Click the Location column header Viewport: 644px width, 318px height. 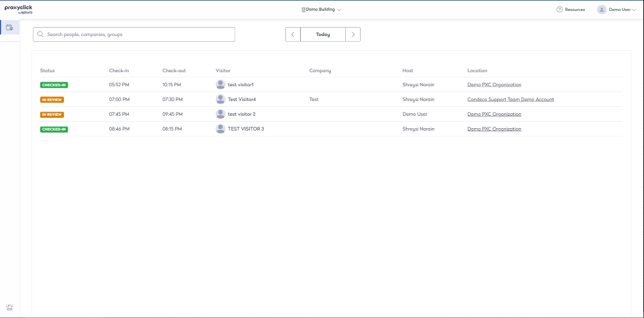click(477, 71)
